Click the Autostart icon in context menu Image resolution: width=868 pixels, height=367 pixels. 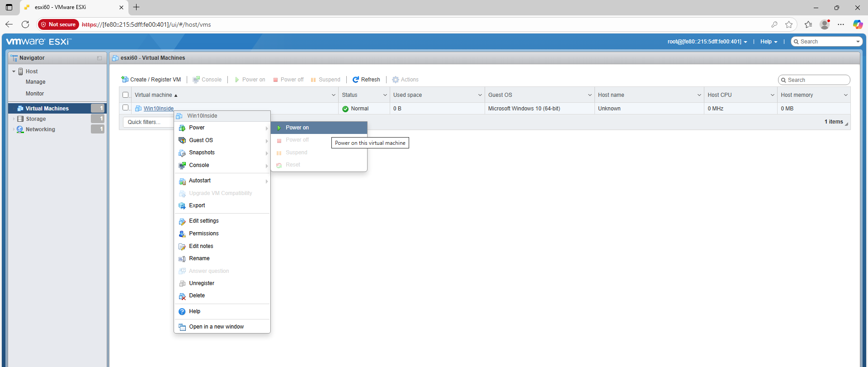[182, 181]
